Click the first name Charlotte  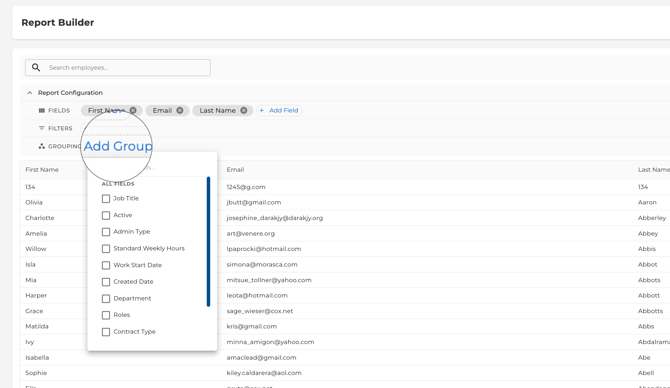(x=40, y=218)
